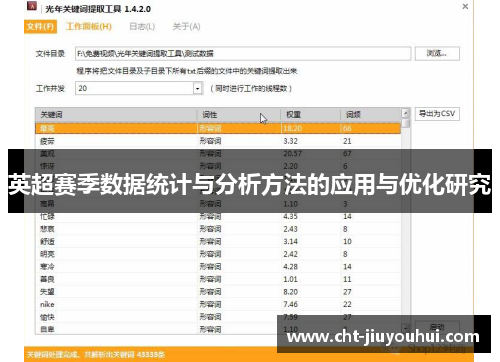Select the keyword row 失望
Viewport: 500px width, 362px height.
218,292
